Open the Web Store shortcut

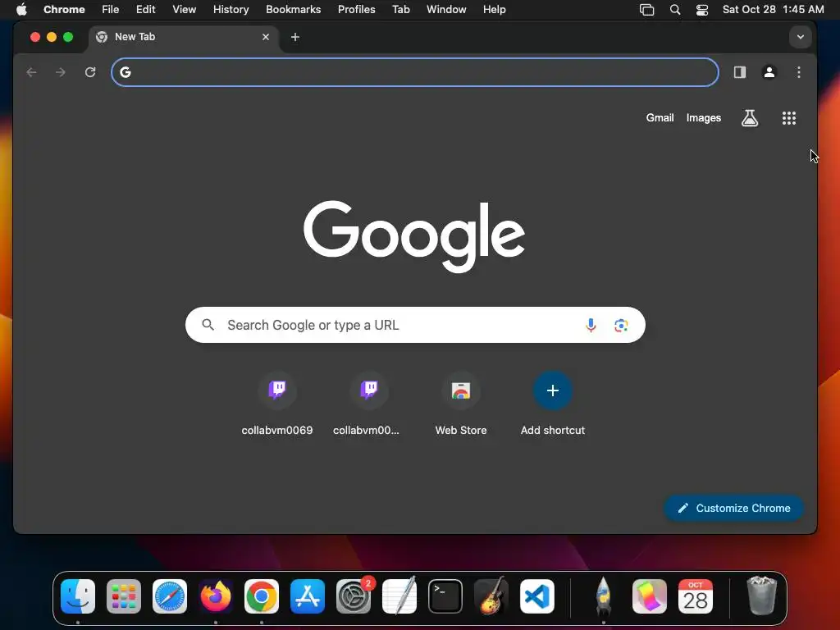(x=461, y=390)
